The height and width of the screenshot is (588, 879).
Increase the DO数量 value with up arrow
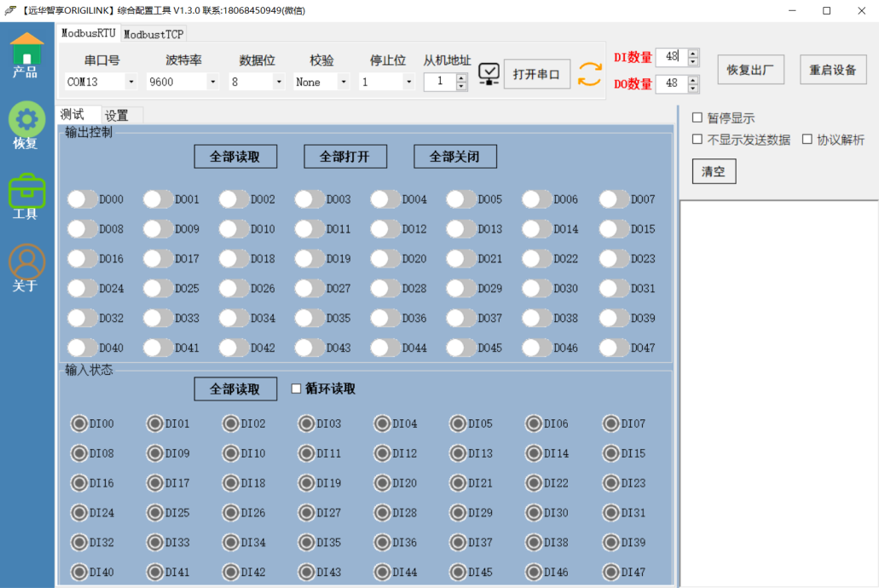693,79
